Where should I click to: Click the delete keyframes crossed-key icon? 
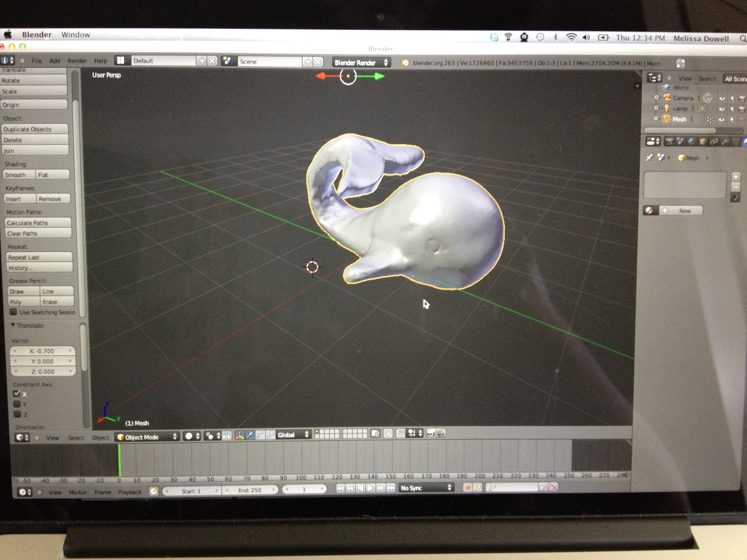tap(553, 487)
